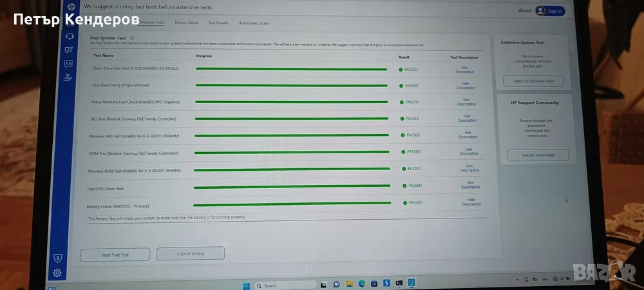
Task: Open the feedback pencil icon in sidebar
Action: (69, 50)
